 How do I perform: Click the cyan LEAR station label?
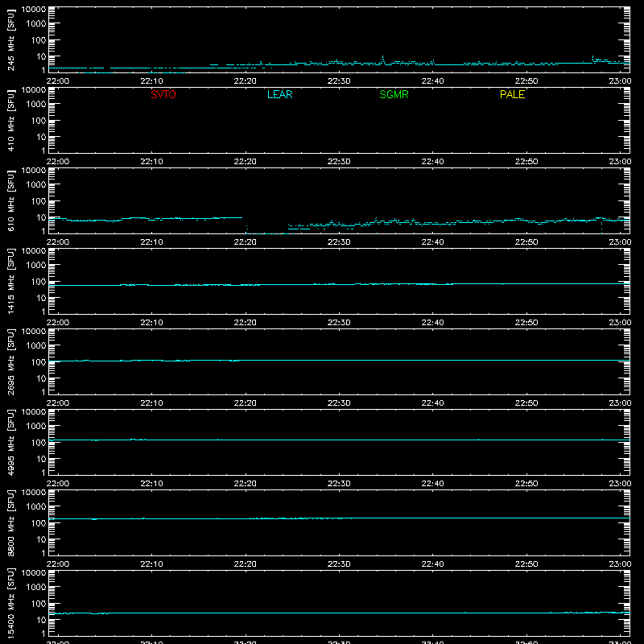[279, 94]
